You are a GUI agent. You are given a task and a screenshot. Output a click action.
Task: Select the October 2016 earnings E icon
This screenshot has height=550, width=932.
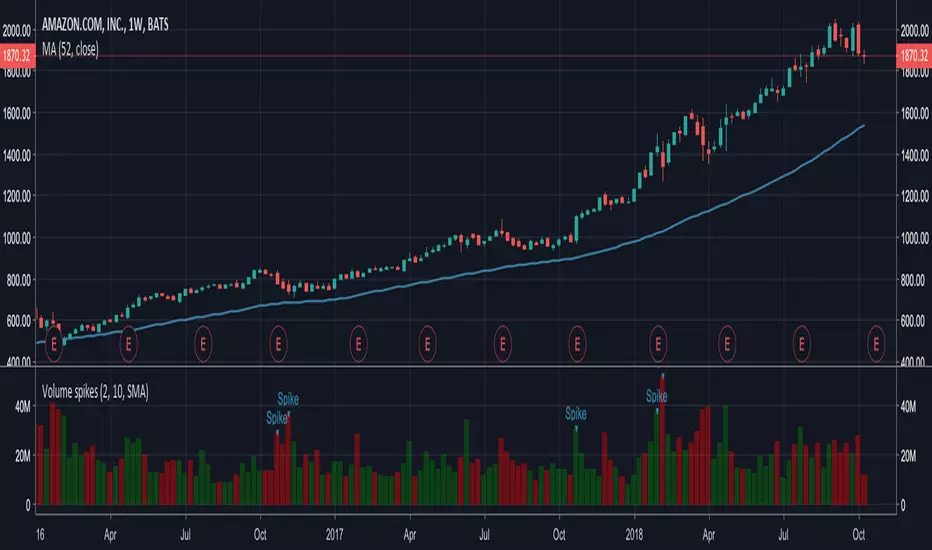278,344
